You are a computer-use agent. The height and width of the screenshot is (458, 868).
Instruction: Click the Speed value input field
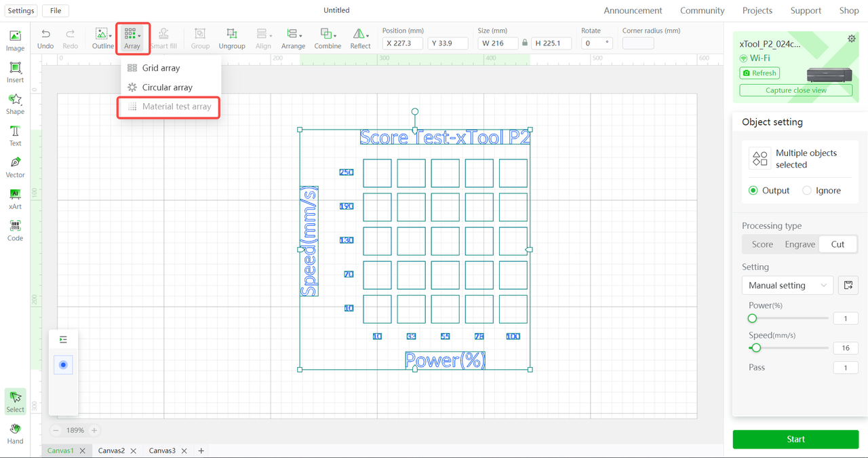point(846,348)
